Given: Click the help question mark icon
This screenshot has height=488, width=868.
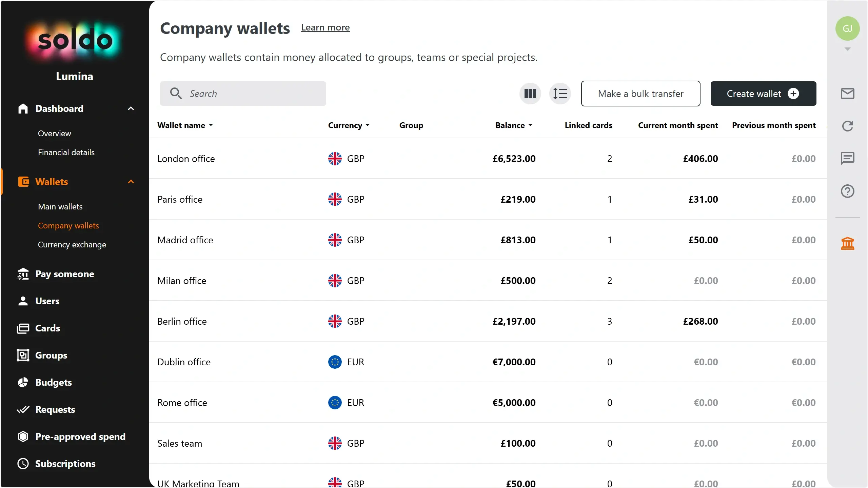Looking at the screenshot, I should 847,191.
